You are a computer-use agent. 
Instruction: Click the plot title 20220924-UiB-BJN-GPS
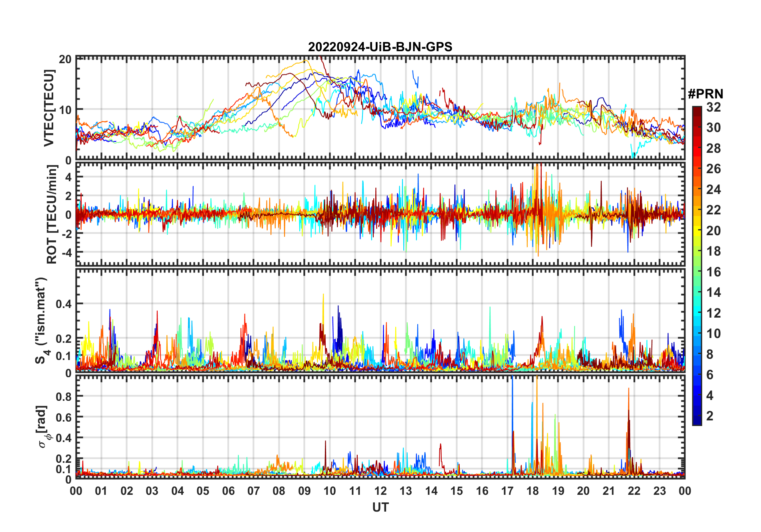[x=380, y=47]
